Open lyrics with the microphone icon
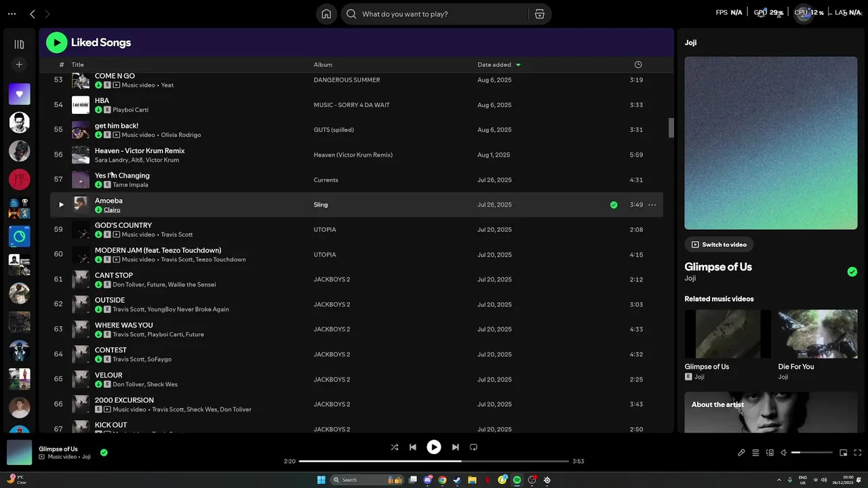Image resolution: width=868 pixels, height=488 pixels. pos(741,453)
